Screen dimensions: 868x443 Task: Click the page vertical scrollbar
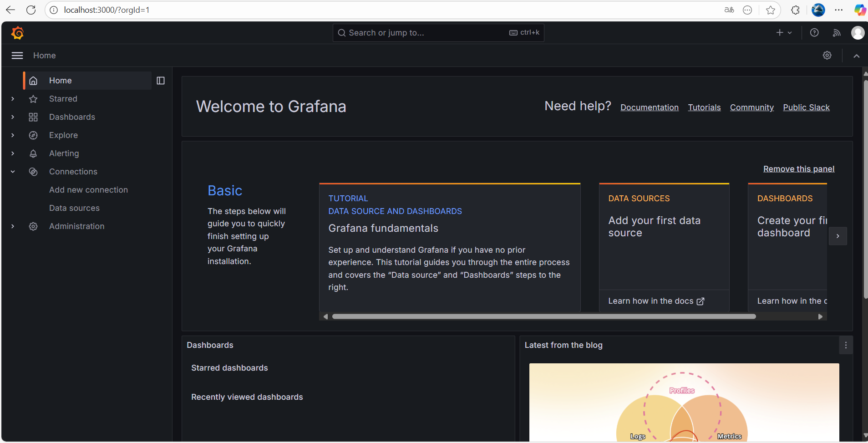(x=865, y=189)
